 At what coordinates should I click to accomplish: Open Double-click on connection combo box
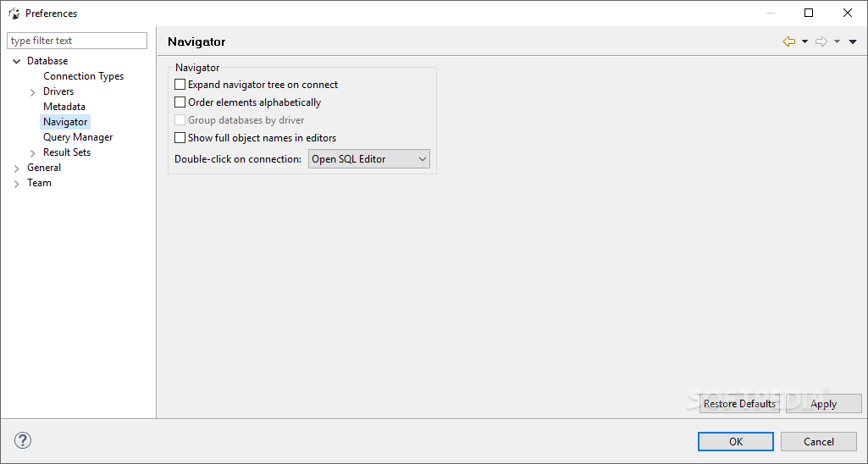click(368, 159)
